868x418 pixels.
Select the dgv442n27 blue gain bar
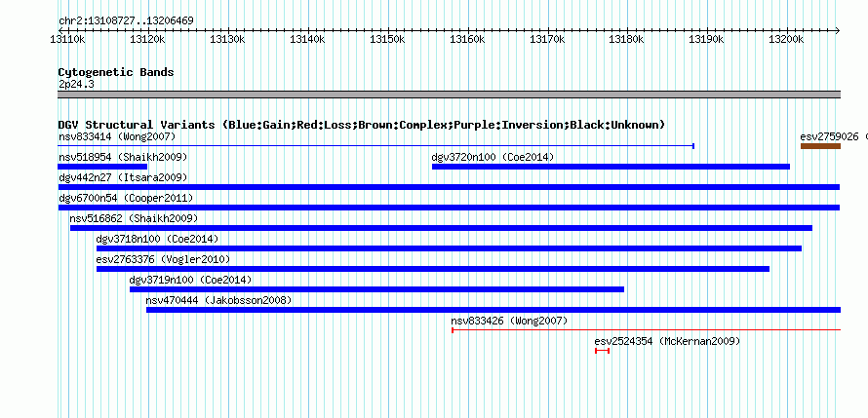pyautogui.click(x=449, y=187)
